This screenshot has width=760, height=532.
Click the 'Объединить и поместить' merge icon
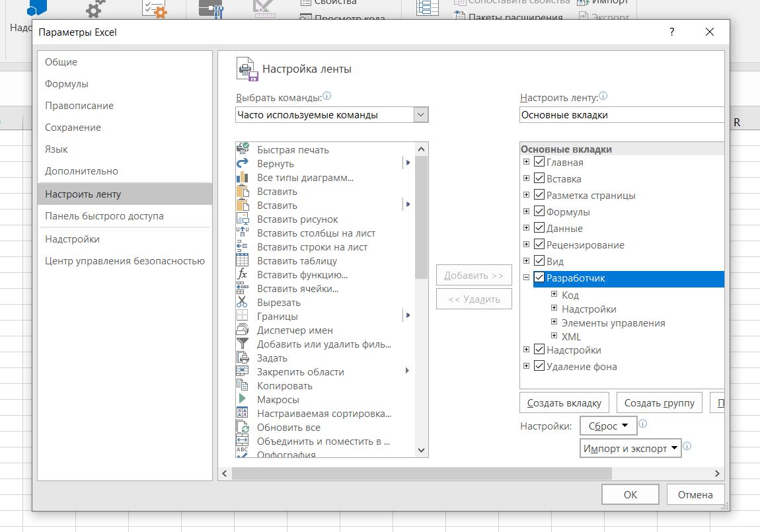coord(243,440)
